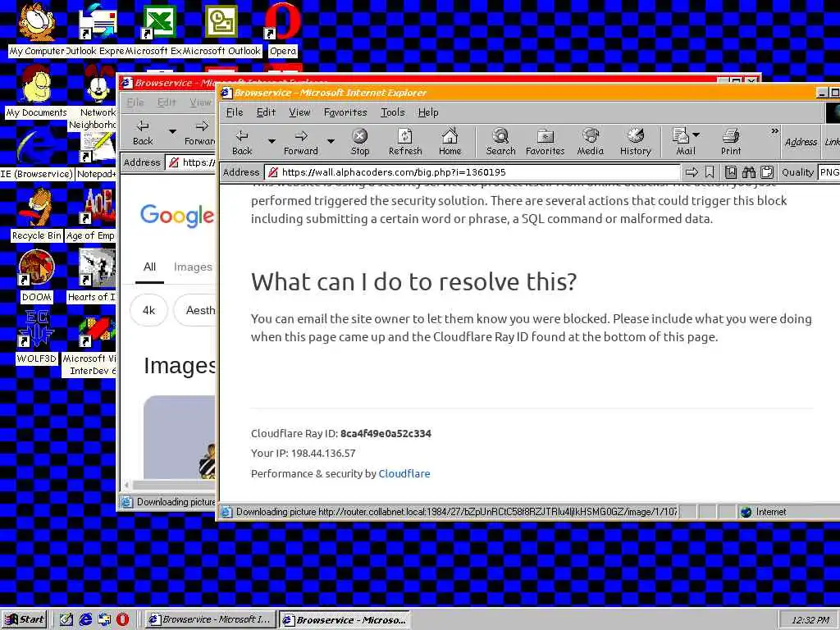Open the History toolbar button

pos(636,142)
